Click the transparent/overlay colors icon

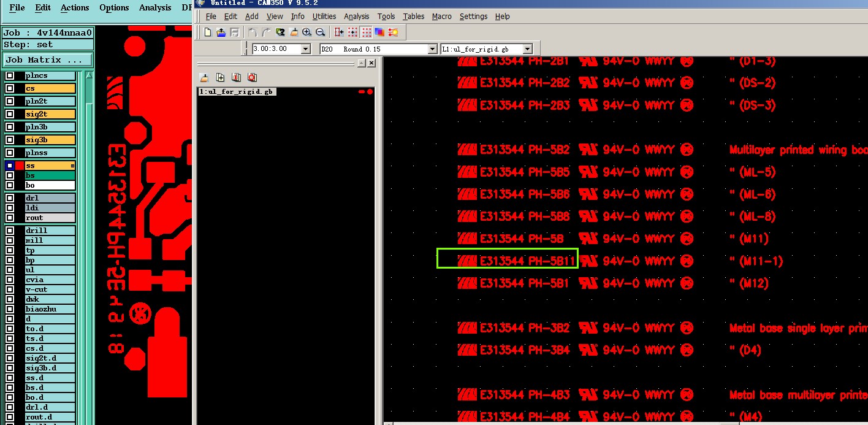(x=379, y=32)
